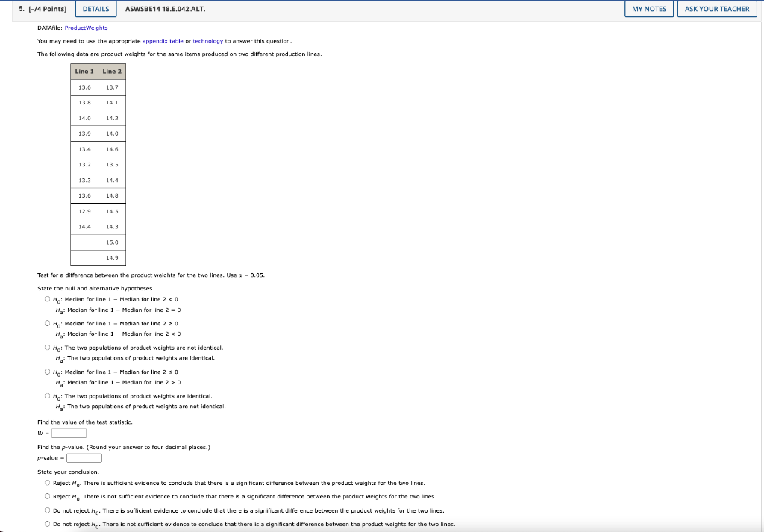The width and height of the screenshot is (764, 532).
Task: Click the question code ASWSBE14 18.E.042.ALT.
Action: pyautogui.click(x=165, y=9)
